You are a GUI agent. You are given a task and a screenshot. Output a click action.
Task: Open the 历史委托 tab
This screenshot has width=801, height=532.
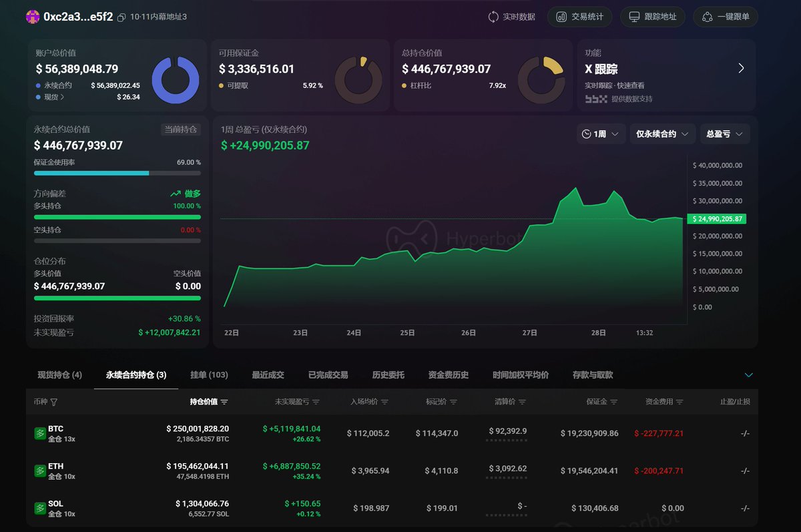388,375
